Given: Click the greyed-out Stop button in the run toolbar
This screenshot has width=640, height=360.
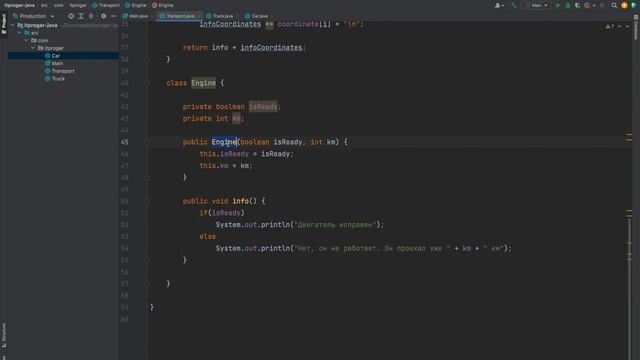Looking at the screenshot, I should [x=602, y=5].
